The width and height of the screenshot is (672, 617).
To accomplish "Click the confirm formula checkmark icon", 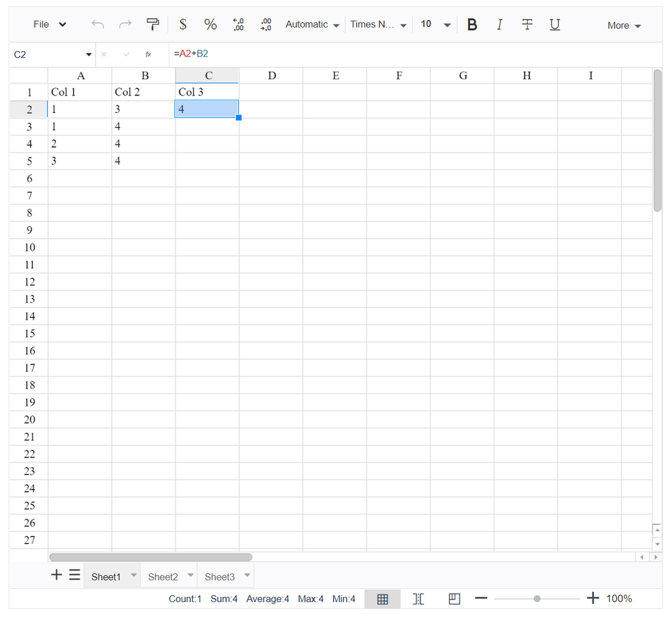I will point(126,55).
